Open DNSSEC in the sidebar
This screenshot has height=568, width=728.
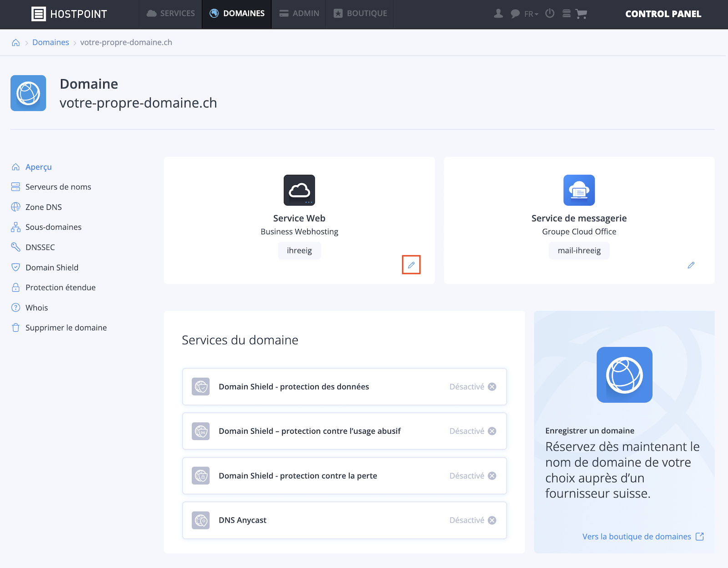point(33,247)
